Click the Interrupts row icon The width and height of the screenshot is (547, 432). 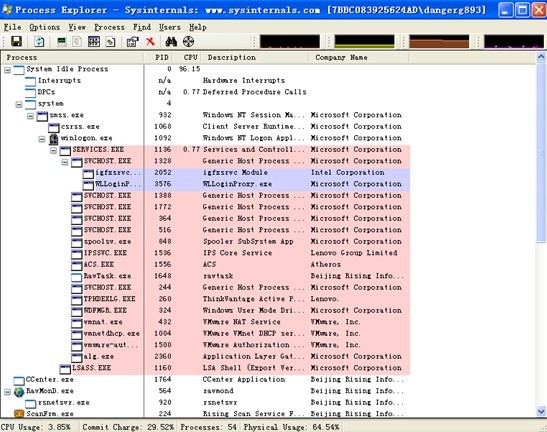click(30, 81)
